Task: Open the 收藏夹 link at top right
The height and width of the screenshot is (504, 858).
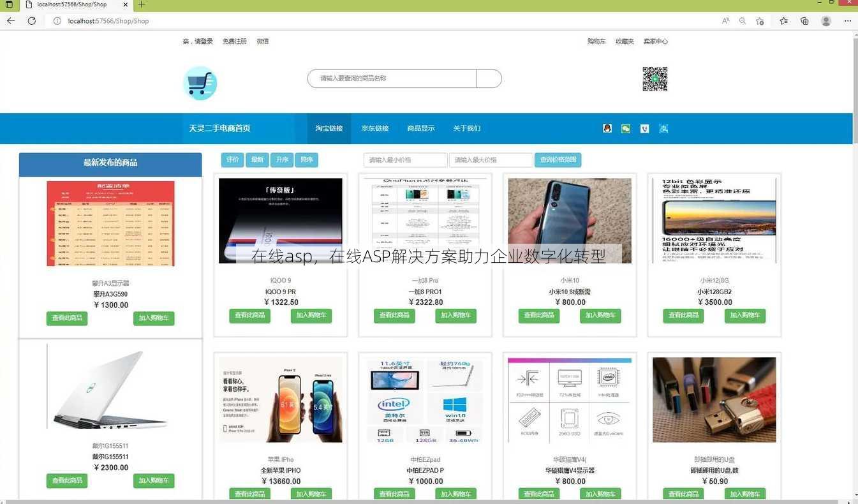Action: click(625, 41)
